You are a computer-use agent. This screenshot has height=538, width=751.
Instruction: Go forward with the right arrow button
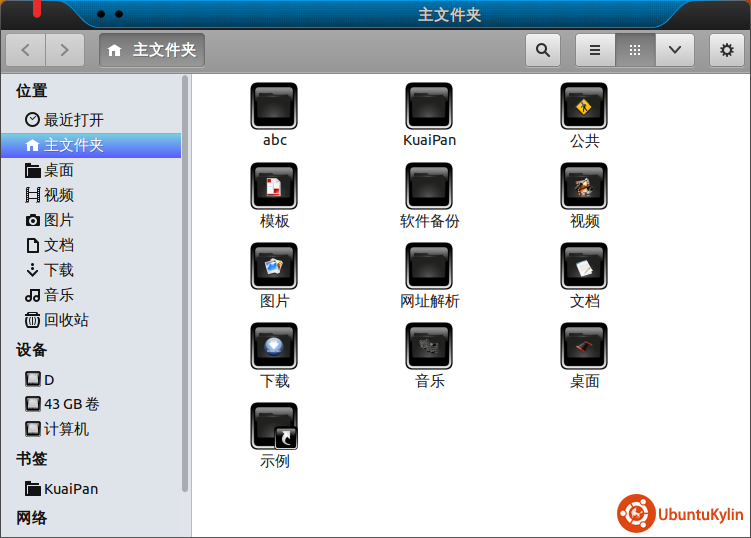coord(64,50)
